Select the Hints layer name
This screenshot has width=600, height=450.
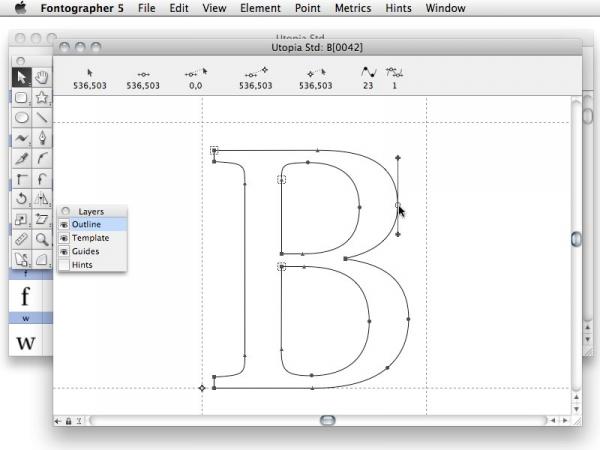coord(82,265)
